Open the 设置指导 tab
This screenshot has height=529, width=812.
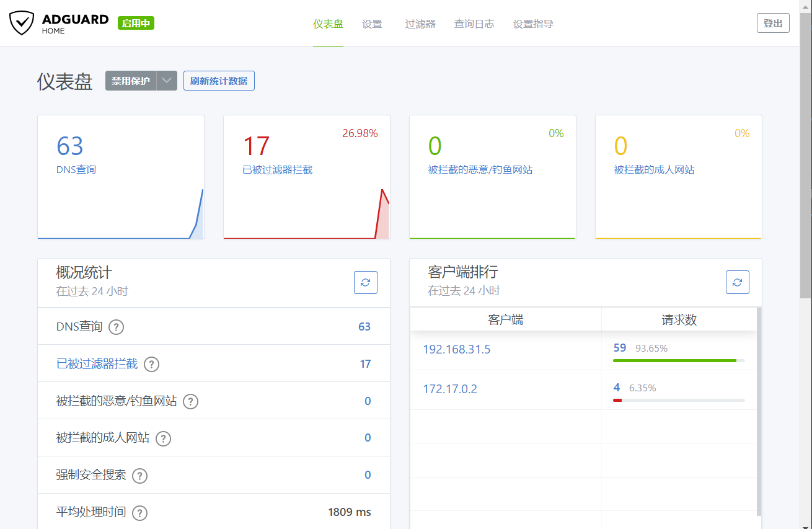tap(533, 24)
